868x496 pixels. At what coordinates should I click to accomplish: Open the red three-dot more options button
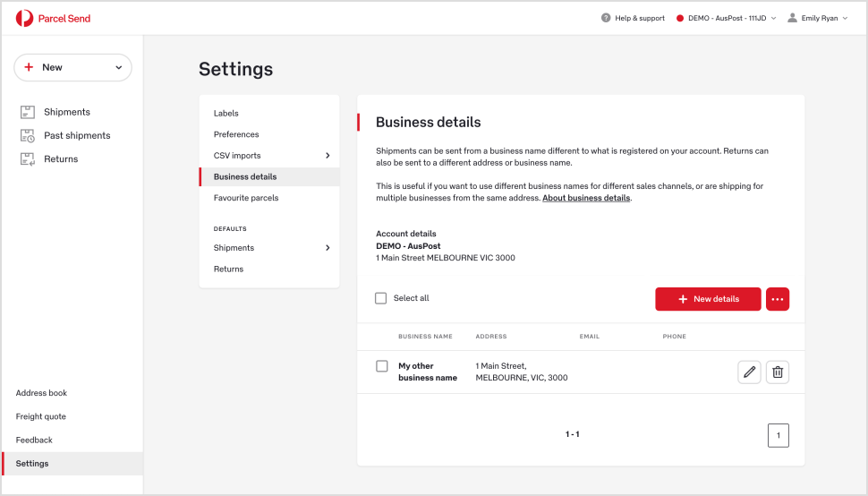click(x=778, y=299)
